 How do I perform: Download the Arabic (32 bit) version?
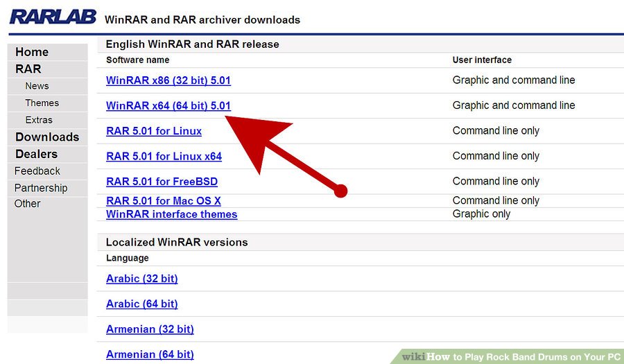pyautogui.click(x=141, y=279)
